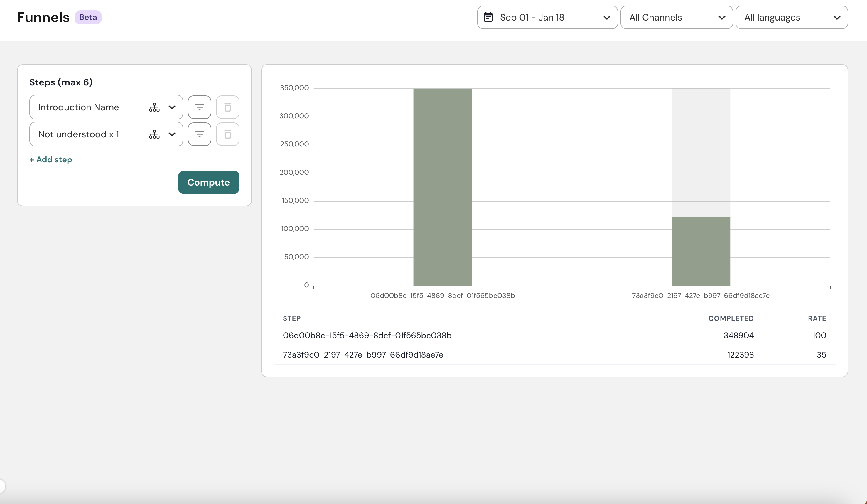
Task: Click flow tree icon in Not understood field
Action: 154,134
